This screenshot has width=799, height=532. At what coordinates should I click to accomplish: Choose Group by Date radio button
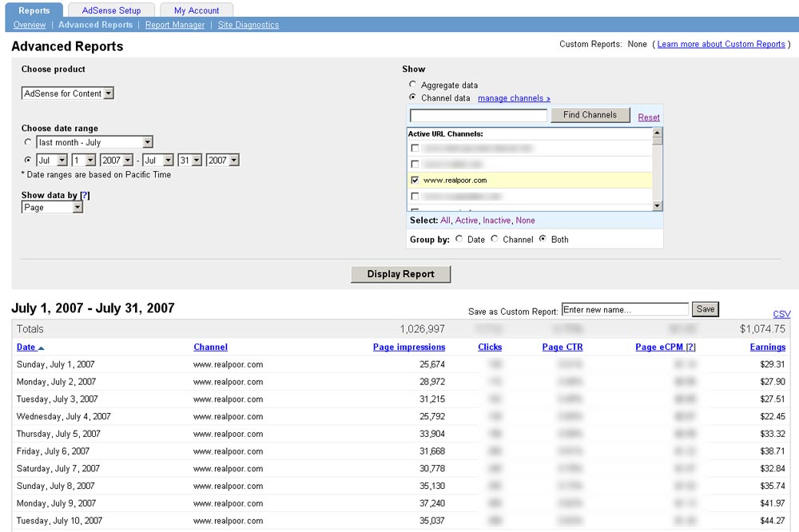tap(459, 239)
